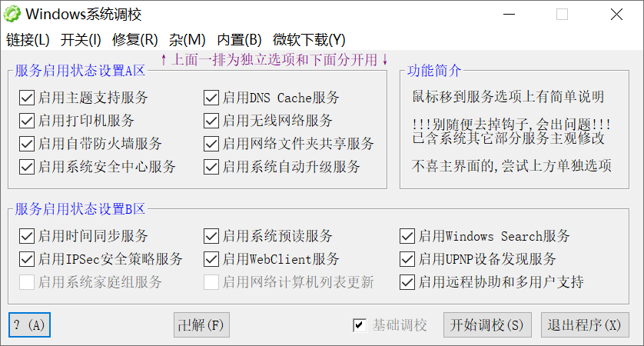This screenshot has width=644, height=346.
Task: Toggle 启用打印机服务 checkbox
Action: [x=27, y=121]
